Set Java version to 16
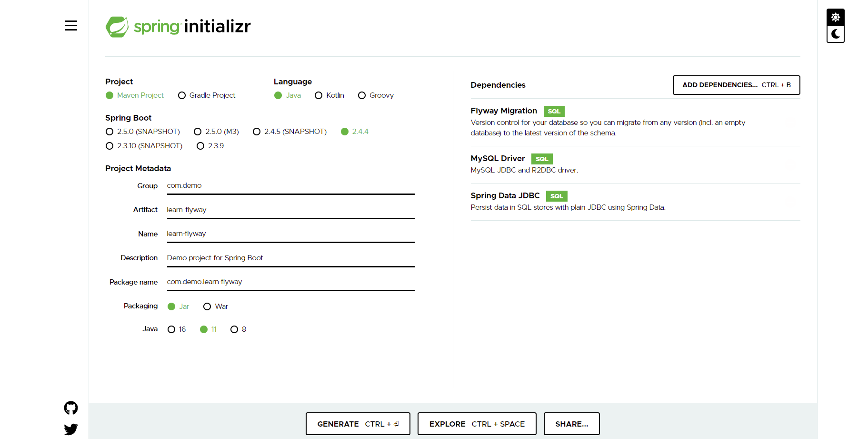This screenshot has width=868, height=439. [177, 329]
